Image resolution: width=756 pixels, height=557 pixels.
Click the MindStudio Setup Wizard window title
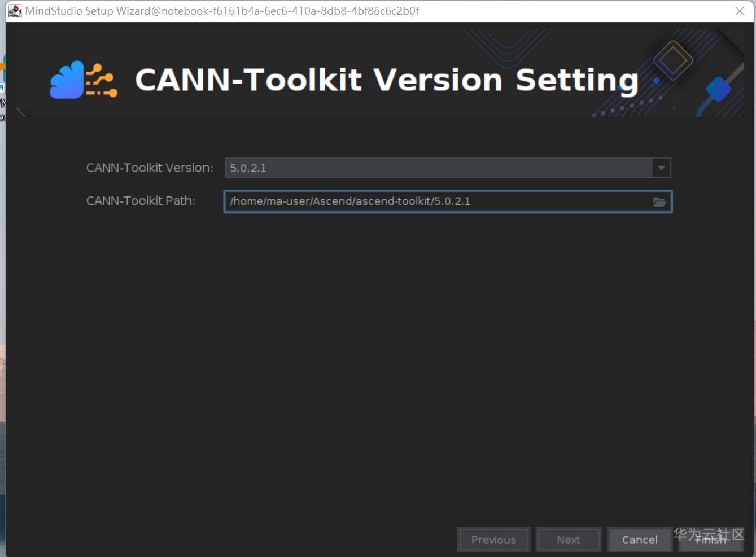coord(222,11)
